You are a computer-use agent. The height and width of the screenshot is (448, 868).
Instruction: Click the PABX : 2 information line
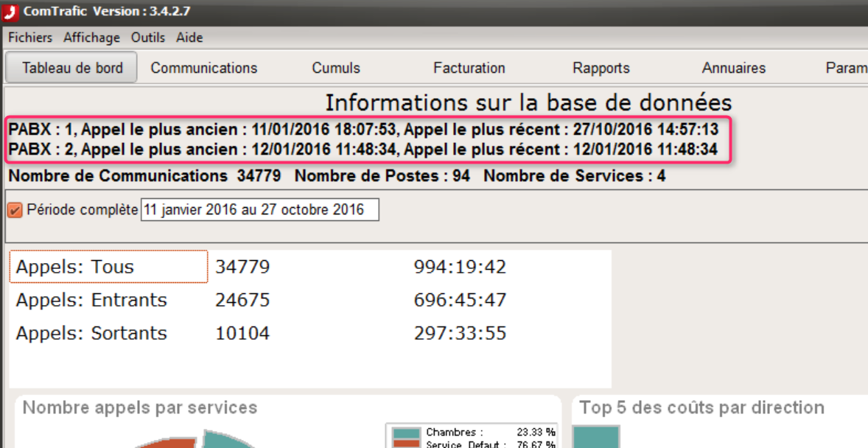(x=363, y=150)
